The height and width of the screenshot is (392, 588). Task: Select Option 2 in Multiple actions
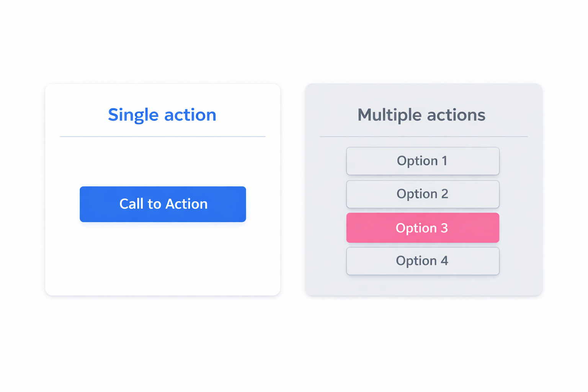pos(422,194)
